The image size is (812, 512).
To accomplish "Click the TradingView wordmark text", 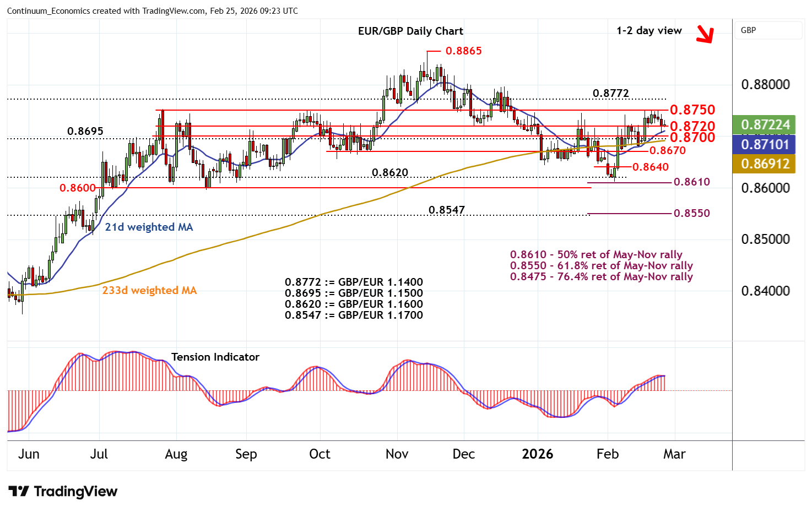I will point(75,491).
